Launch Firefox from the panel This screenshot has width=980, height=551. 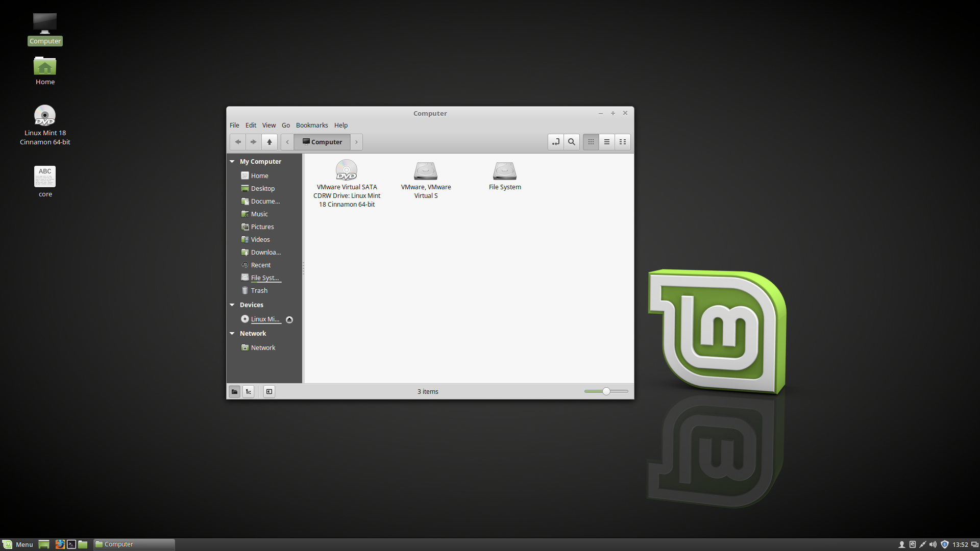(60, 544)
